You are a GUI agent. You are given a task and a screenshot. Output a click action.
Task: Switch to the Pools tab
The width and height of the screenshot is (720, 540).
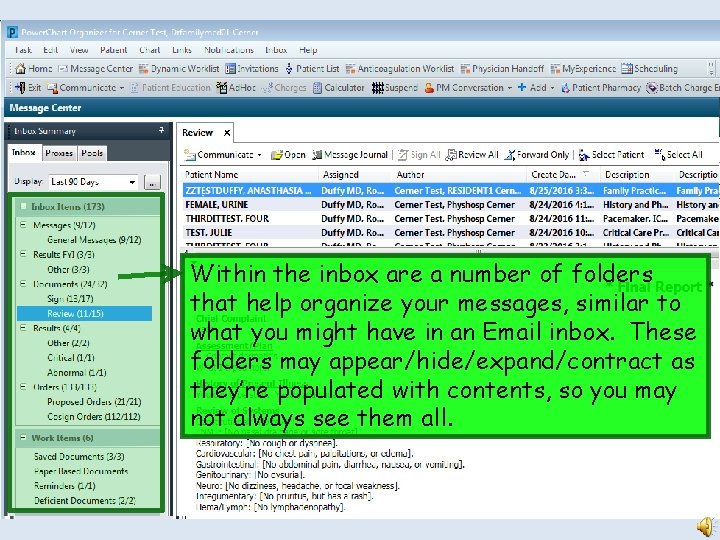tap(92, 153)
